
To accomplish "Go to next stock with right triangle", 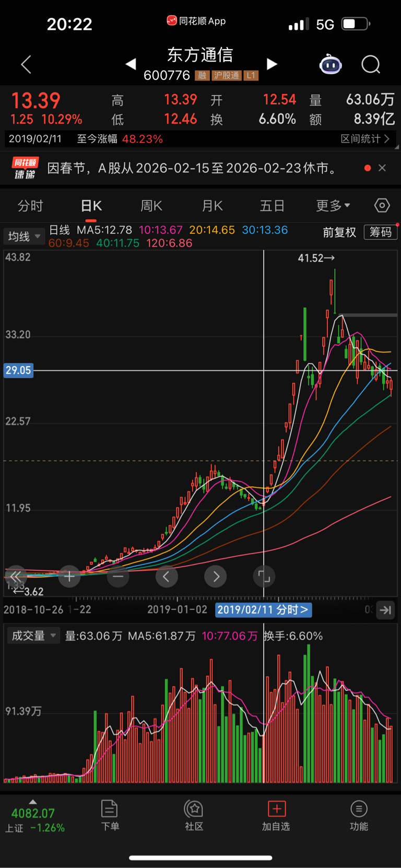I will pyautogui.click(x=272, y=64).
